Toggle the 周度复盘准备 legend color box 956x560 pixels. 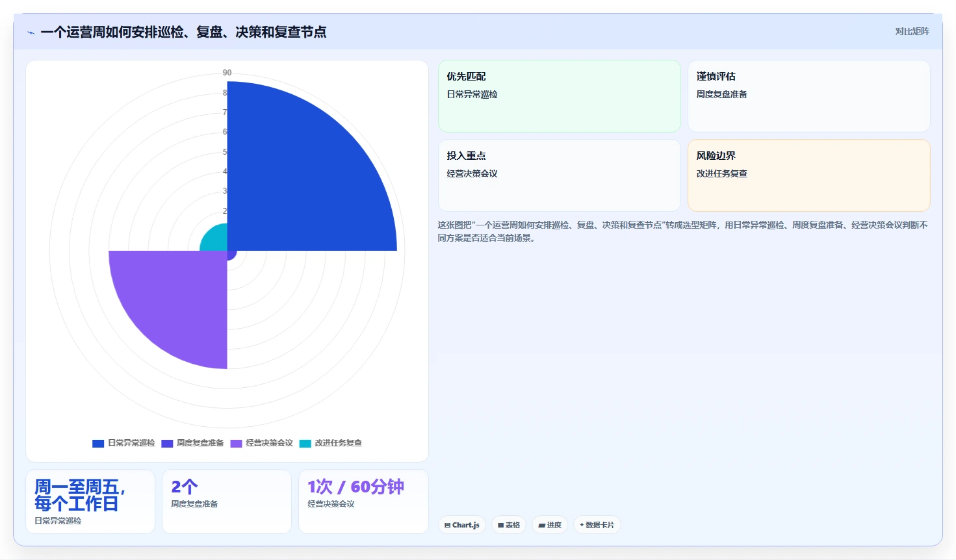167,444
